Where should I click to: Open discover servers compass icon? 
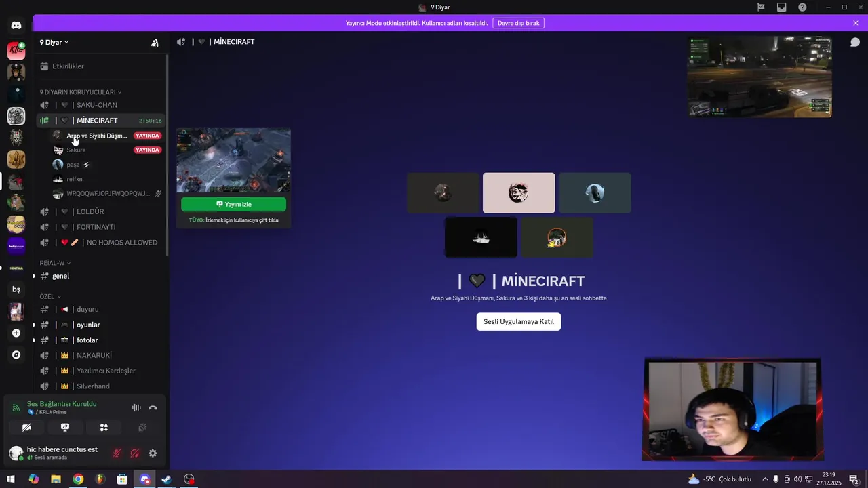pyautogui.click(x=16, y=354)
